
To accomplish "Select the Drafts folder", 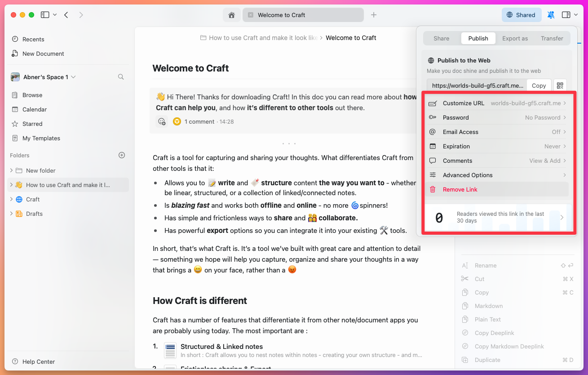I will pyautogui.click(x=34, y=214).
